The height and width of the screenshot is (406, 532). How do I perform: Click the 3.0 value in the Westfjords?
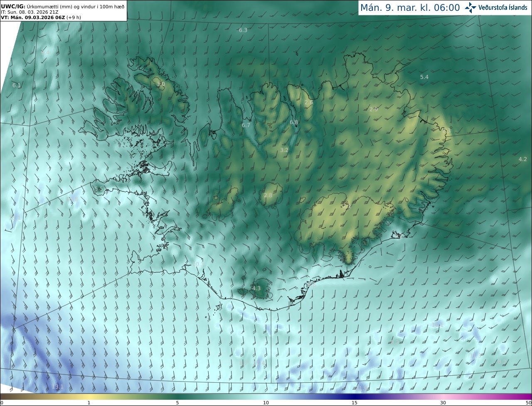[x=160, y=84]
